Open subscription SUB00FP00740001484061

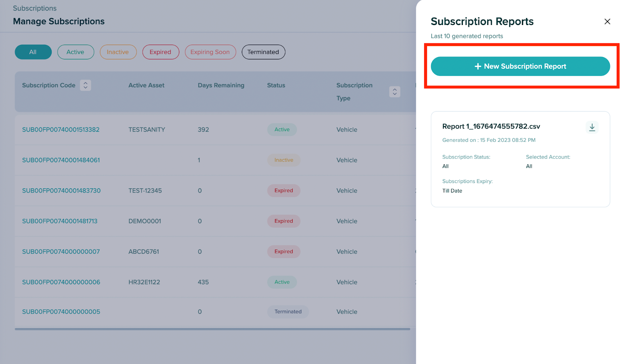61,160
